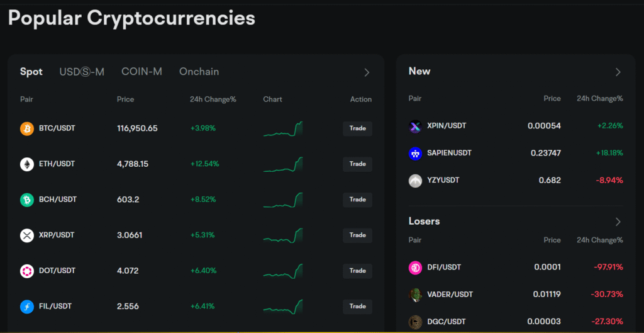Click the SAPIEN token icon
644x333 pixels.
pyautogui.click(x=415, y=153)
